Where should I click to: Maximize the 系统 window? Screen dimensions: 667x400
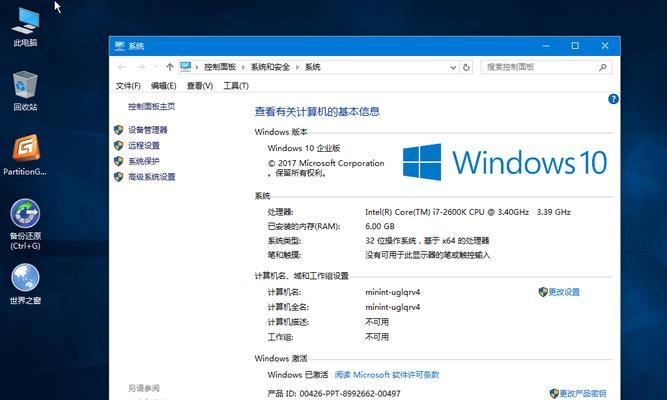click(x=575, y=46)
